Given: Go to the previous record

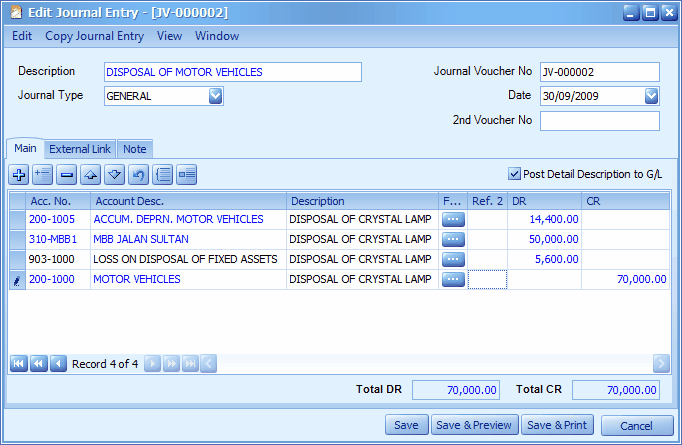Looking at the screenshot, I should point(58,363).
